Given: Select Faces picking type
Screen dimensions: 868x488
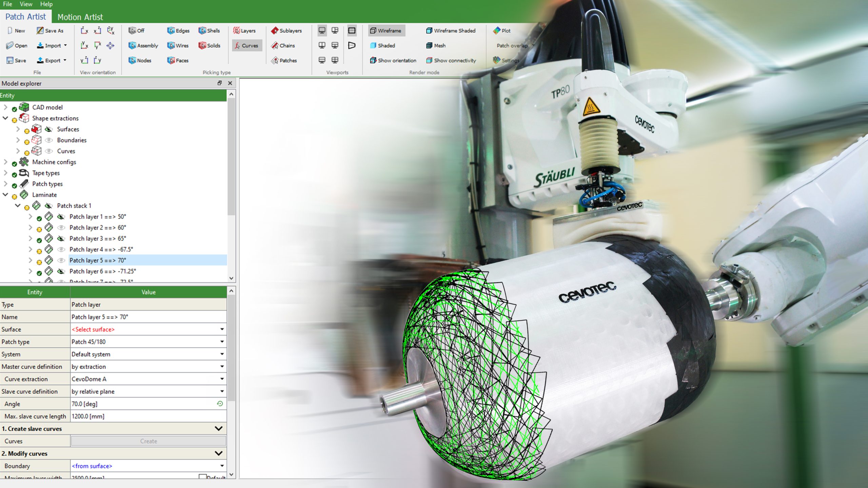Looking at the screenshot, I should (178, 60).
